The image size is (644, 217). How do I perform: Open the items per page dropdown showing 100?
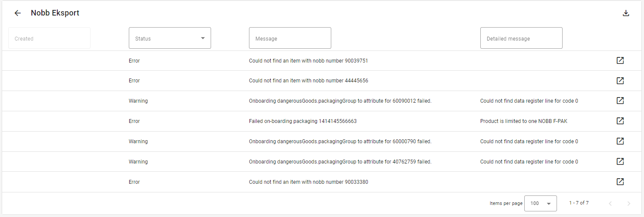click(x=540, y=203)
